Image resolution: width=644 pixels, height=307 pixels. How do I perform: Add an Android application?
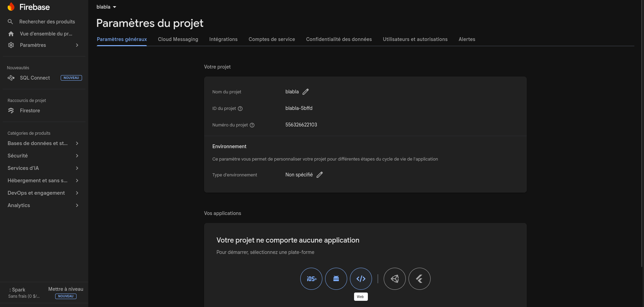point(336,279)
